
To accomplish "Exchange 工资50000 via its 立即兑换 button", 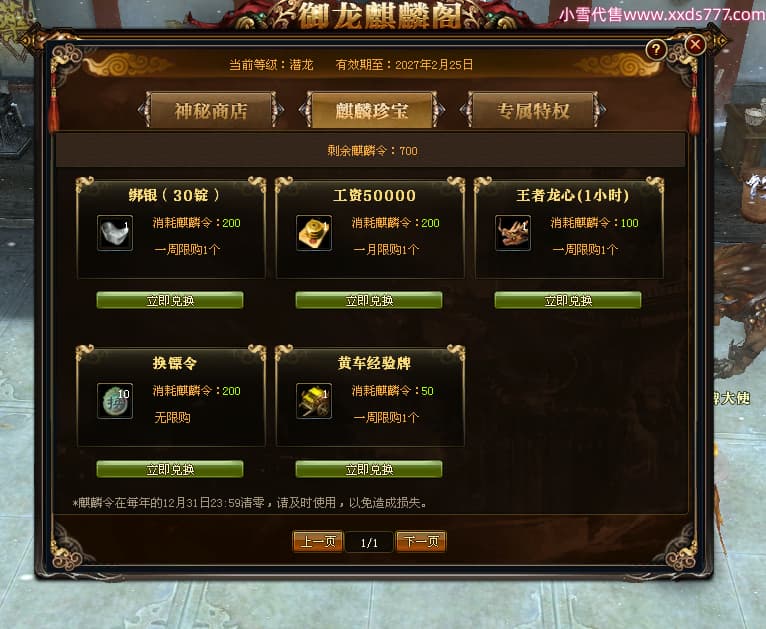I will pyautogui.click(x=369, y=300).
